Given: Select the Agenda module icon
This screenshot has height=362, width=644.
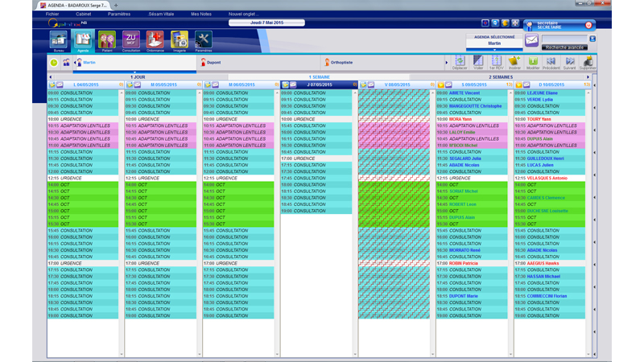Looking at the screenshot, I should coord(83,40).
